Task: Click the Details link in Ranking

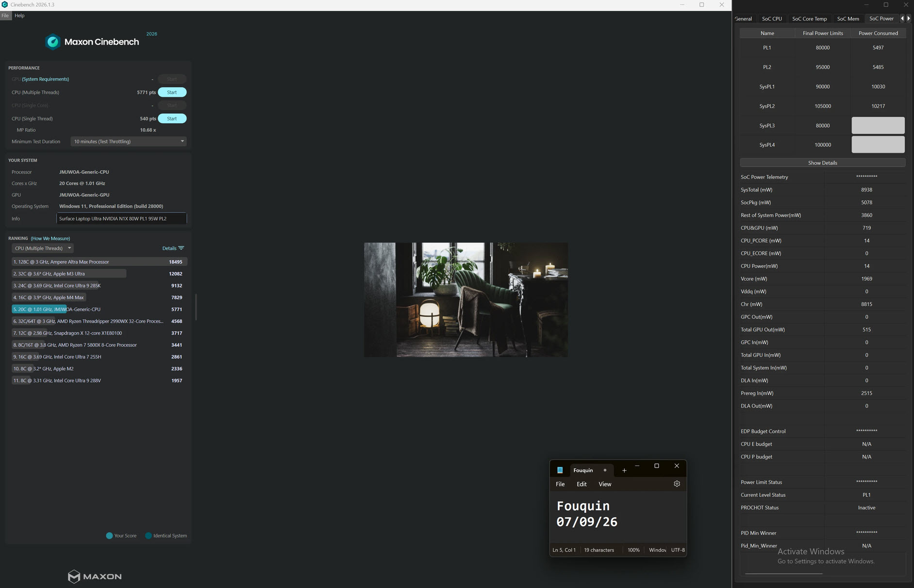Action: (x=169, y=248)
